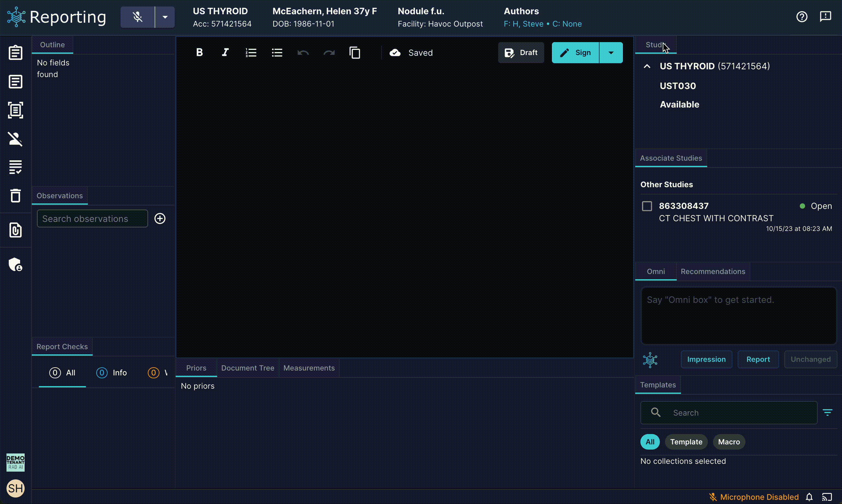The width and height of the screenshot is (842, 504).
Task: Open the checklist lines sidebar icon
Action: coord(16,167)
